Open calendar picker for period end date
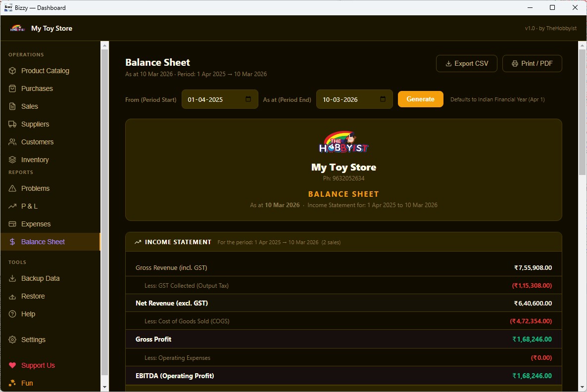The height and width of the screenshot is (392, 587). (383, 99)
